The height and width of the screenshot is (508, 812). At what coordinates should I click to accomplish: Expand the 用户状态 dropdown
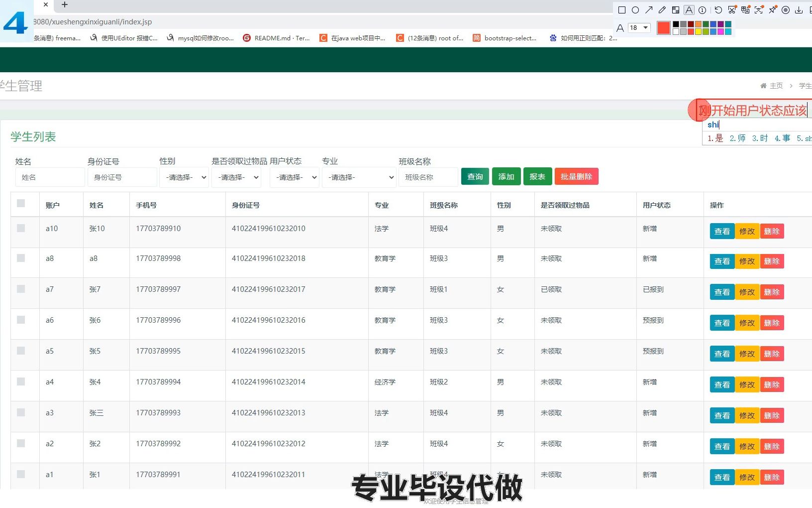pos(294,177)
